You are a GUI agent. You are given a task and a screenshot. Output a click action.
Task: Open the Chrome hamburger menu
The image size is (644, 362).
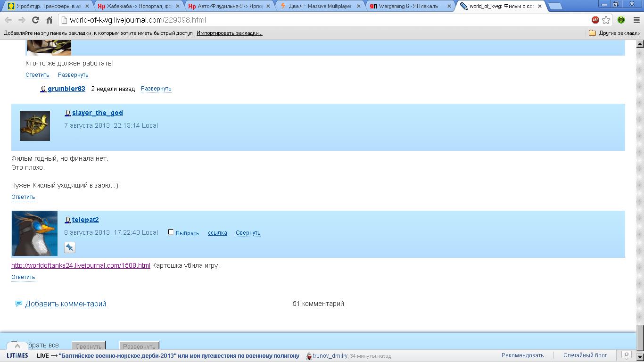coord(636,20)
